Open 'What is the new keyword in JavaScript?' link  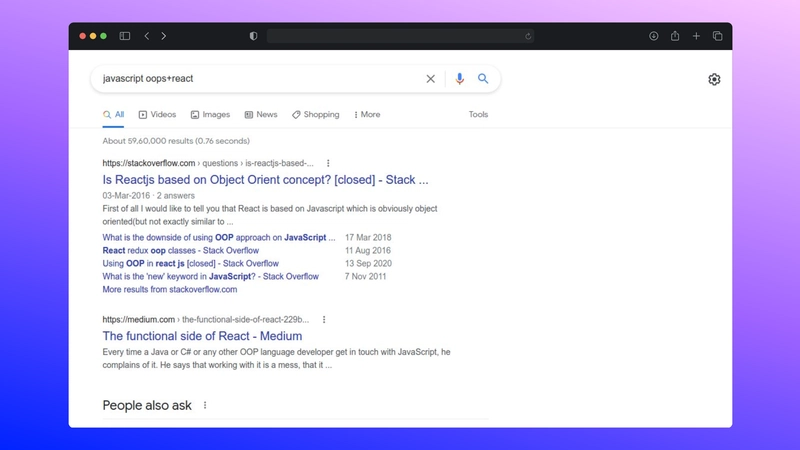[x=210, y=277]
